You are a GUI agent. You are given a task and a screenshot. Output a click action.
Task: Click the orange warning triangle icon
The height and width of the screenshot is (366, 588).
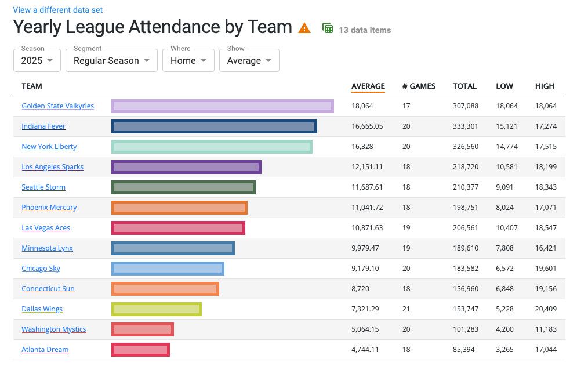click(304, 28)
